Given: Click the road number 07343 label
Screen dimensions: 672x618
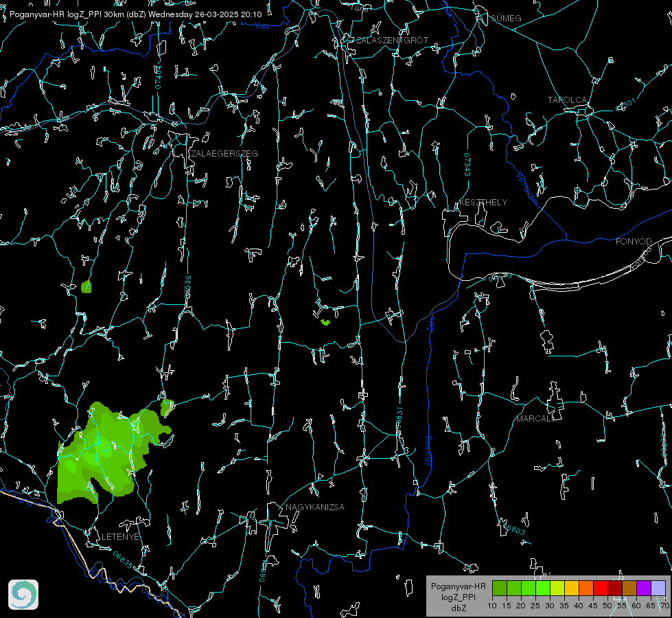Looking at the screenshot, I should pyautogui.click(x=467, y=165).
